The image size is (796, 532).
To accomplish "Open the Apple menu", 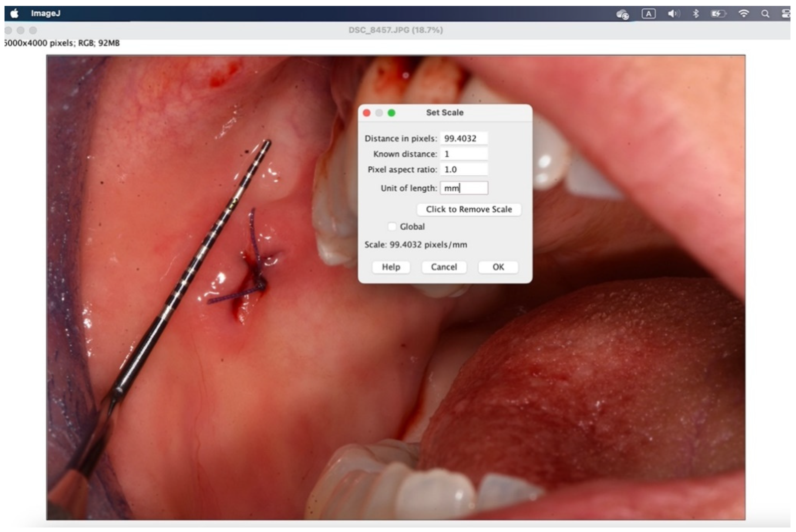I will [15, 14].
